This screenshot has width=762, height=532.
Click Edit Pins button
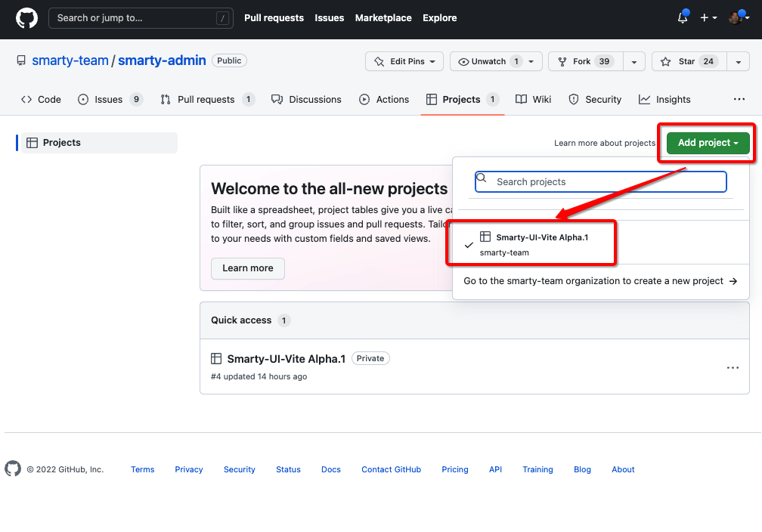(x=399, y=61)
